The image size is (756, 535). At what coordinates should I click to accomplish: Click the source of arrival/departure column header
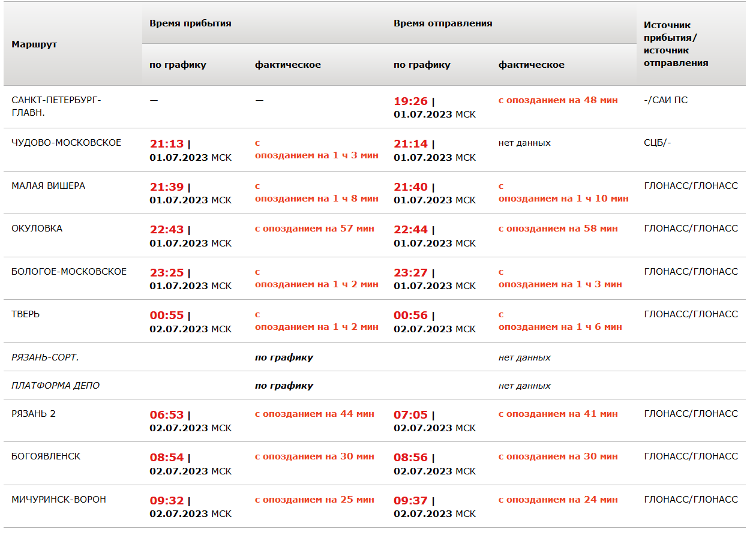pyautogui.click(x=676, y=44)
